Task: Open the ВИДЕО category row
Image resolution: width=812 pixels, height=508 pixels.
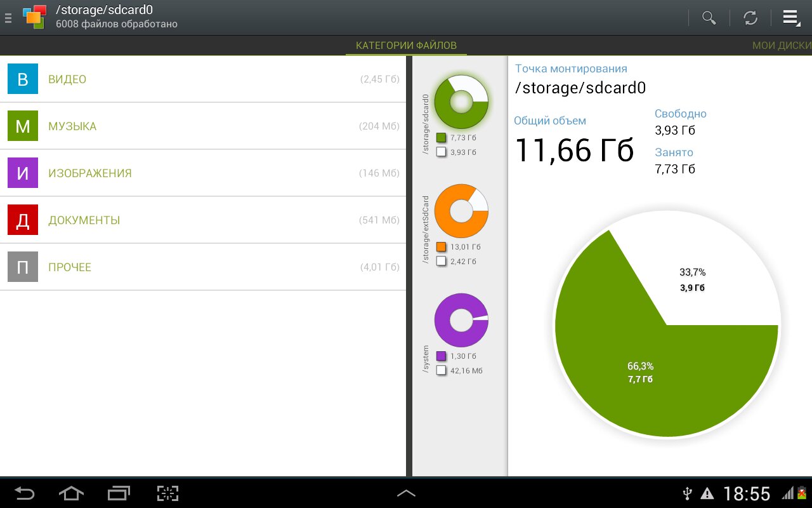Action: click(203, 79)
